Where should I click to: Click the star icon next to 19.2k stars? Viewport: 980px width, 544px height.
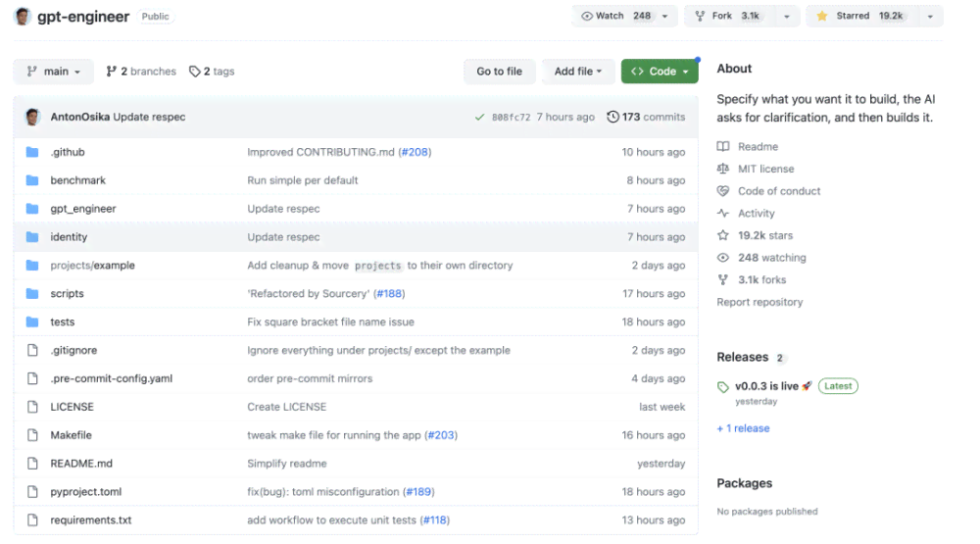723,235
